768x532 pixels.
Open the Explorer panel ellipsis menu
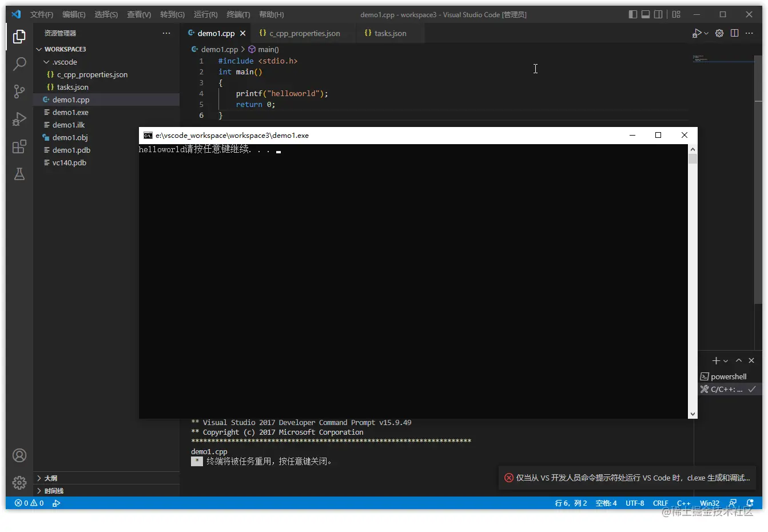coord(166,33)
